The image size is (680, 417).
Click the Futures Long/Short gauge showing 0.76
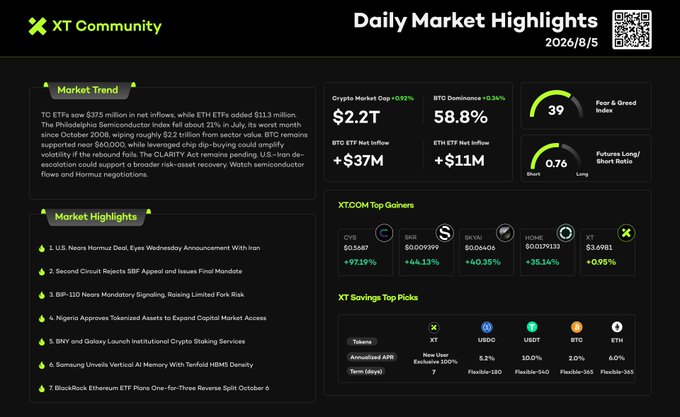[556, 158]
